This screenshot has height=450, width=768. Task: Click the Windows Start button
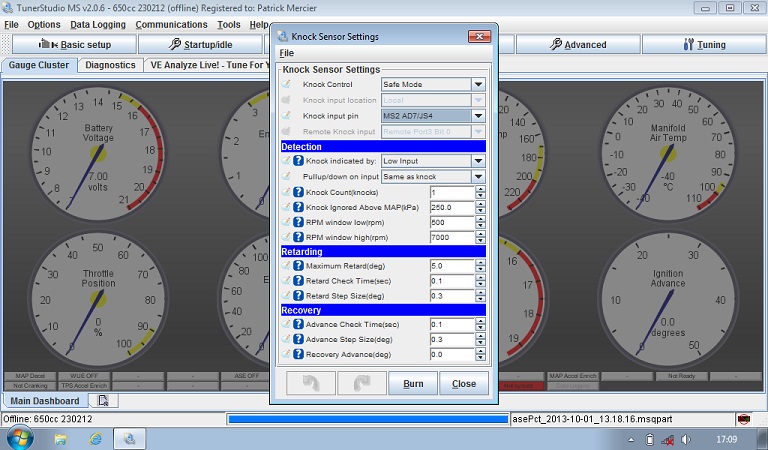19,438
